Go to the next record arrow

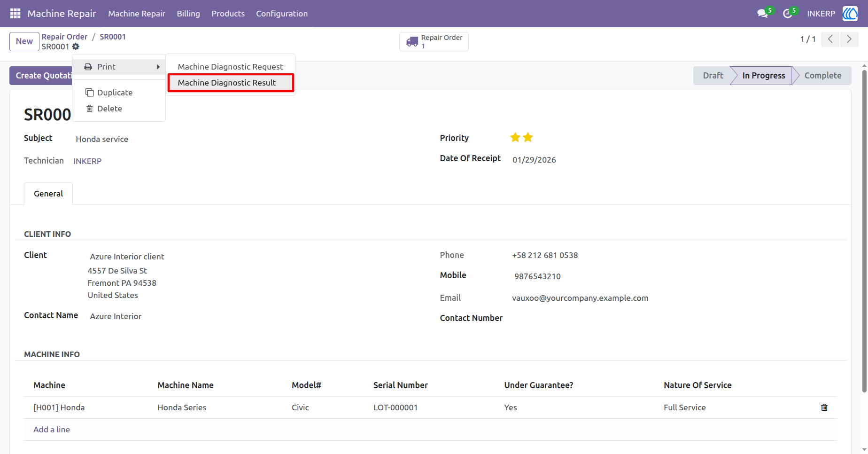click(x=849, y=39)
